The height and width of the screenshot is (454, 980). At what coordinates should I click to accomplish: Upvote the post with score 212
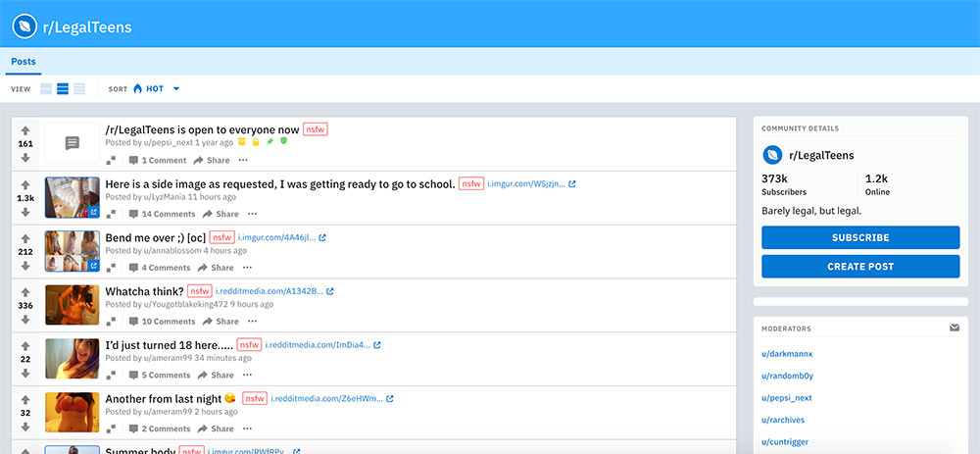click(25, 238)
